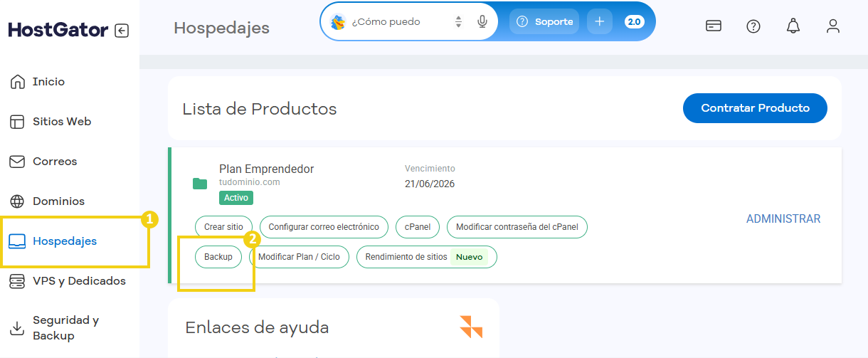Open user account profile icon
This screenshot has width=868, height=358.
833,26
